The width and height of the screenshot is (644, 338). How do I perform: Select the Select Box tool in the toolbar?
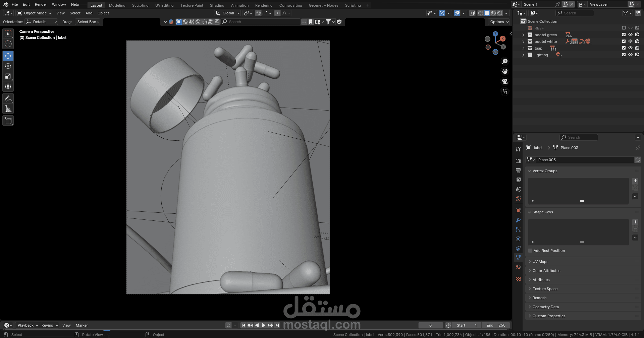pyautogui.click(x=8, y=34)
